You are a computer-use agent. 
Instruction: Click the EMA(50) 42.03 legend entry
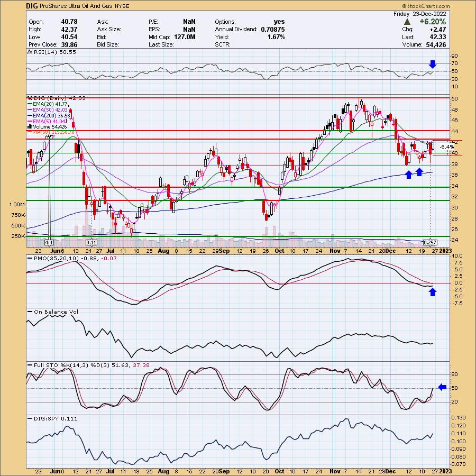tap(48, 109)
